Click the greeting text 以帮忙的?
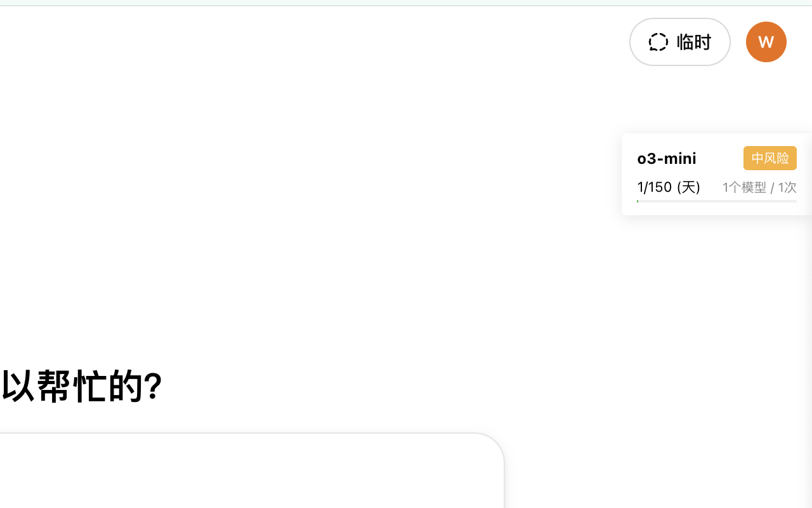 tap(81, 385)
